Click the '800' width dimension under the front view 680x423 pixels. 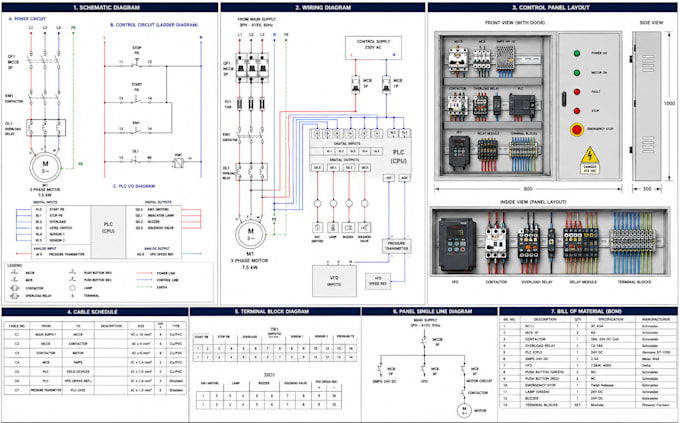(528, 189)
